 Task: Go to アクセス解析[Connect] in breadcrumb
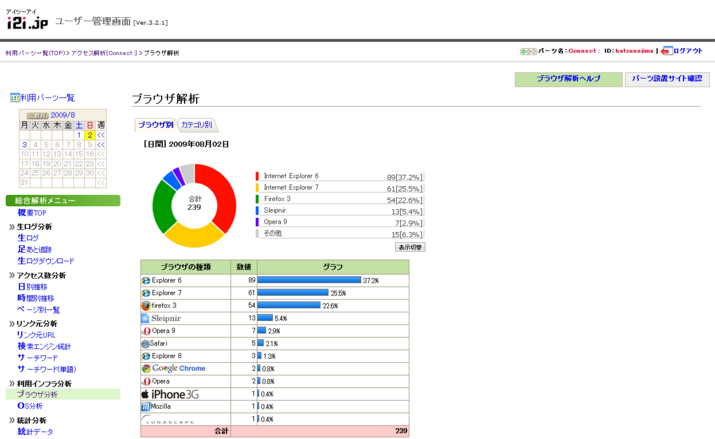point(104,53)
